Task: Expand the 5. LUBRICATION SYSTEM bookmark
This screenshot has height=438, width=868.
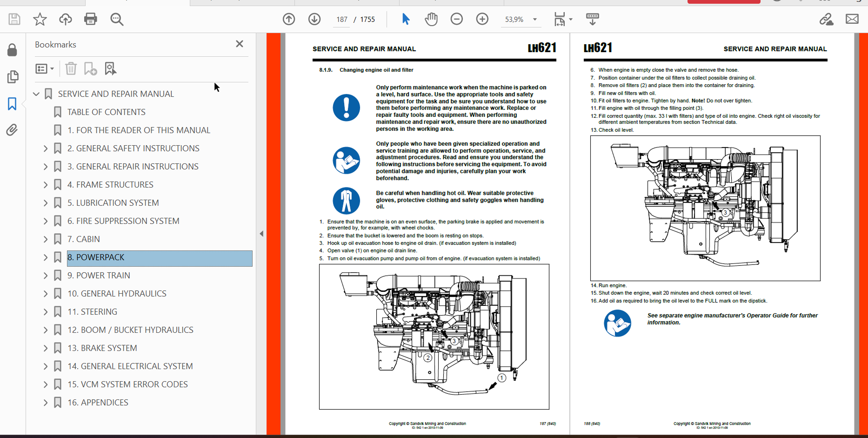Action: click(x=46, y=203)
